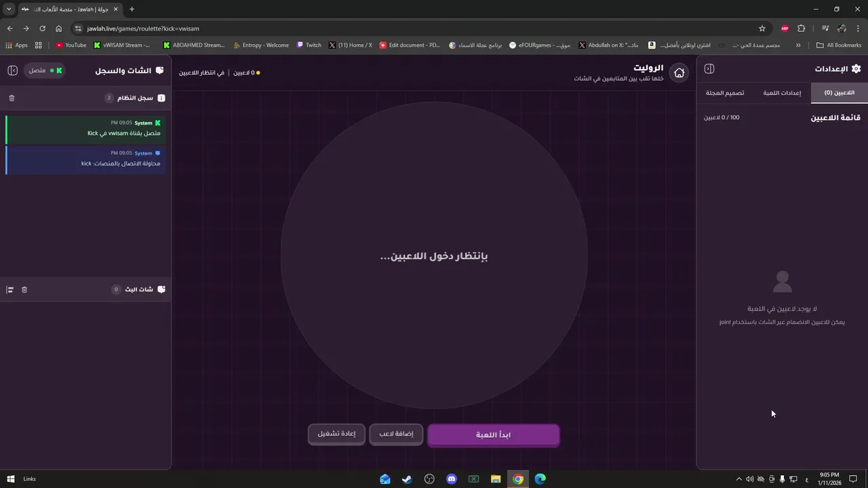Click the '100 / 0 لاعبين' counter

point(722,117)
